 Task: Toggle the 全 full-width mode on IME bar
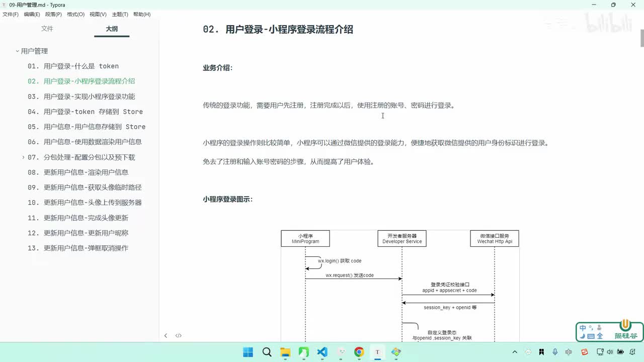pos(600,336)
